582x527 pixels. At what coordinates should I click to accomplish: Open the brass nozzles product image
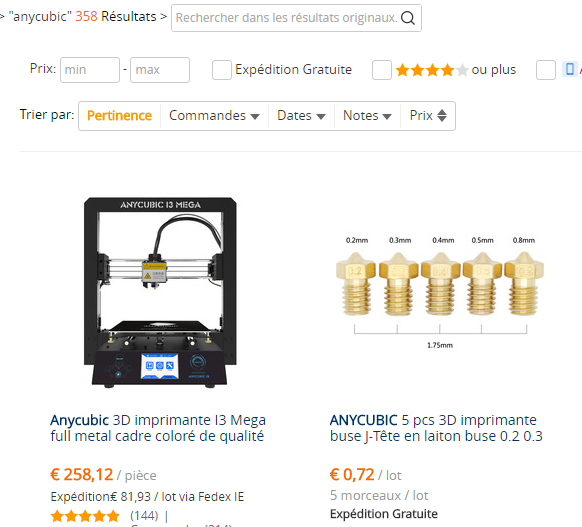tap(440, 292)
